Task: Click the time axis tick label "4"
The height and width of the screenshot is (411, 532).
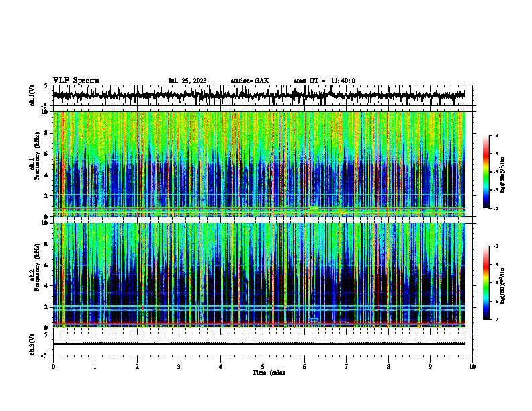Action: pyautogui.click(x=221, y=367)
